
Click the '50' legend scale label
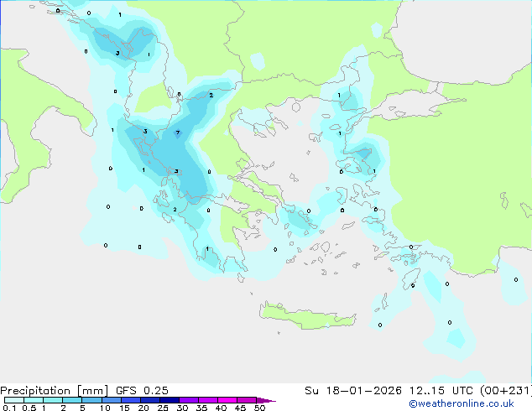(259, 408)
